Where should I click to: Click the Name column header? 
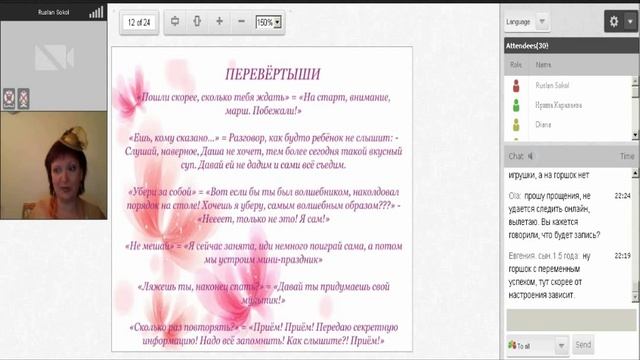(x=543, y=64)
